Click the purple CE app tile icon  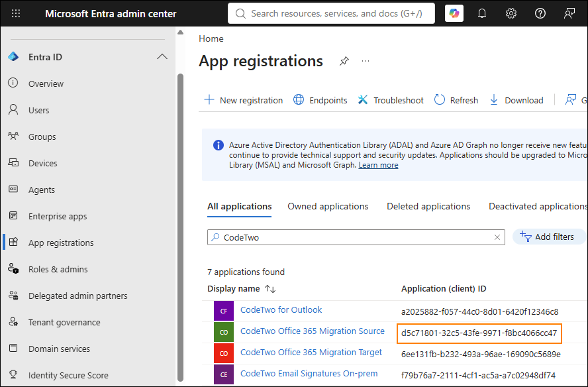pyautogui.click(x=224, y=374)
